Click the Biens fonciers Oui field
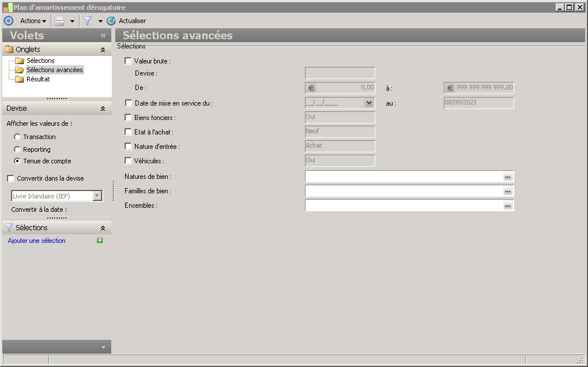 [x=340, y=117]
